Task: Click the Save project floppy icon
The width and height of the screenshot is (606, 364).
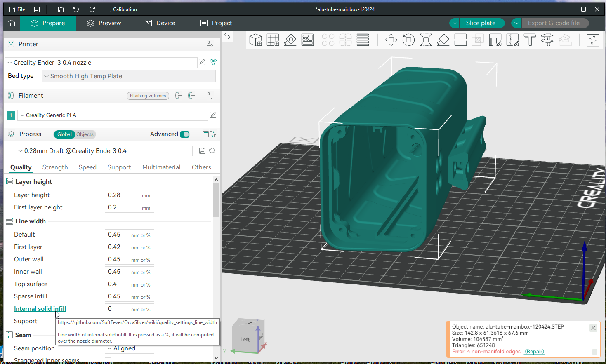Action: pos(61,9)
